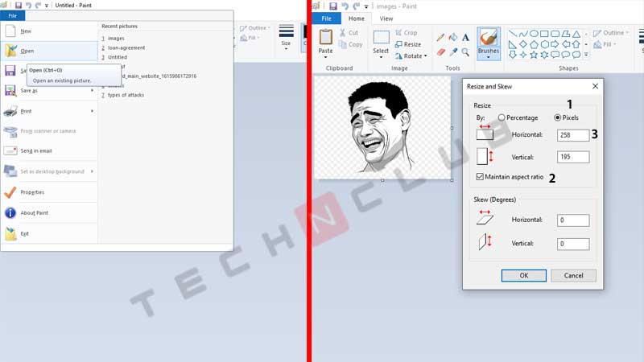Click the Copy button

click(x=351, y=44)
